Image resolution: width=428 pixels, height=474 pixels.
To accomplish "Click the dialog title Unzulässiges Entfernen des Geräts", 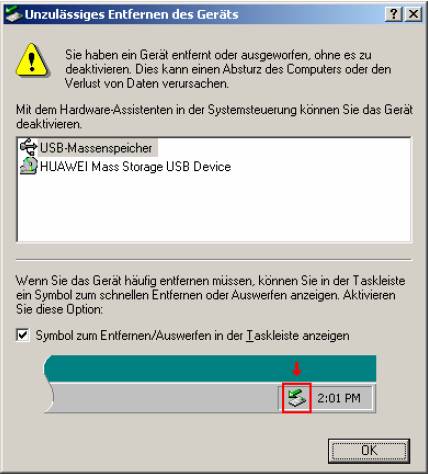I will pos(132,15).
